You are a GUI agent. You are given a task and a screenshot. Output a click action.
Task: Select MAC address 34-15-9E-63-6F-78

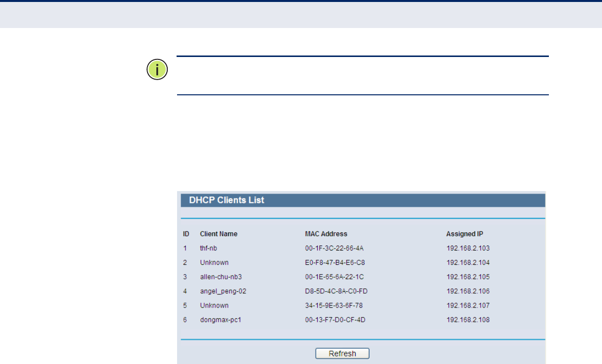[x=334, y=306]
